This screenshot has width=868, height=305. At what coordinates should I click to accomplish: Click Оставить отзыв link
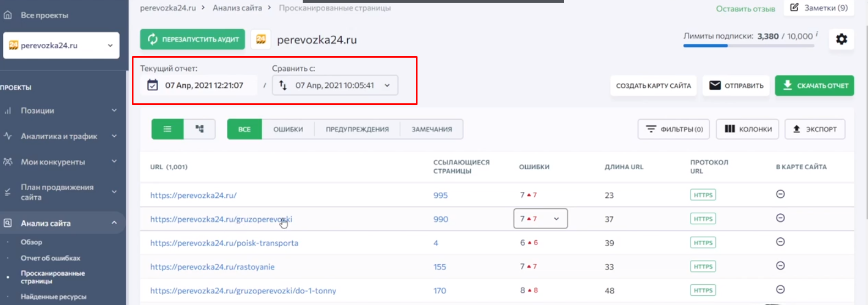click(x=745, y=9)
